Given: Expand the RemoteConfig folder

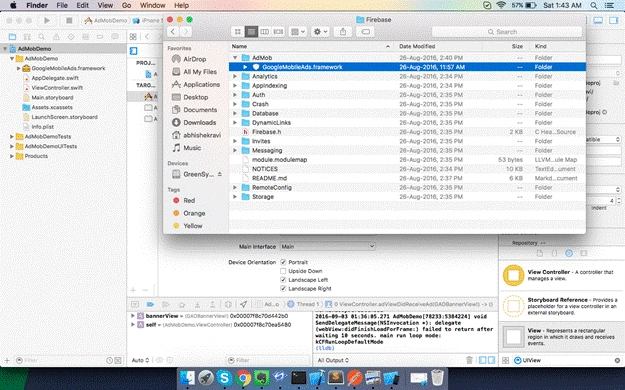Looking at the screenshot, I should point(235,187).
